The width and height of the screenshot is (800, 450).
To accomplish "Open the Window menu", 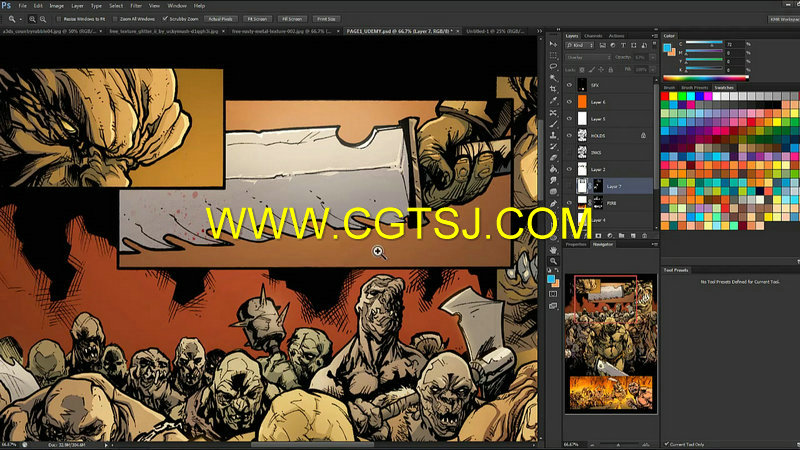I will tap(177, 6).
